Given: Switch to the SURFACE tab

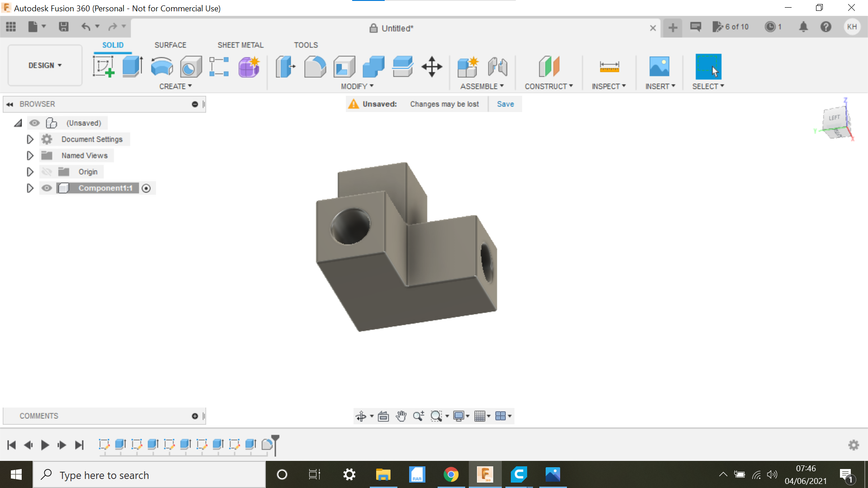Looking at the screenshot, I should [170, 45].
